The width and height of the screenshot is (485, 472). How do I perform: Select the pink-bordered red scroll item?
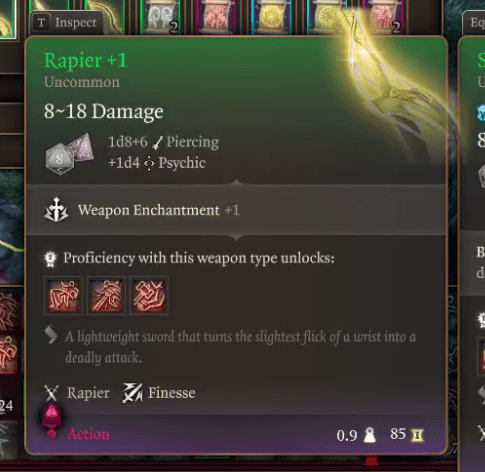(x=215, y=17)
